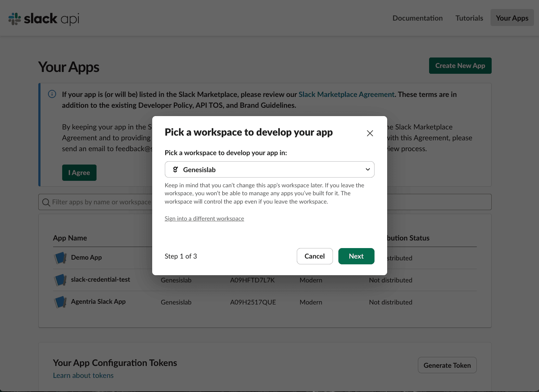The width and height of the screenshot is (539, 392).
Task: Click Genesislab in Agentria Slack App row
Action: (176, 302)
